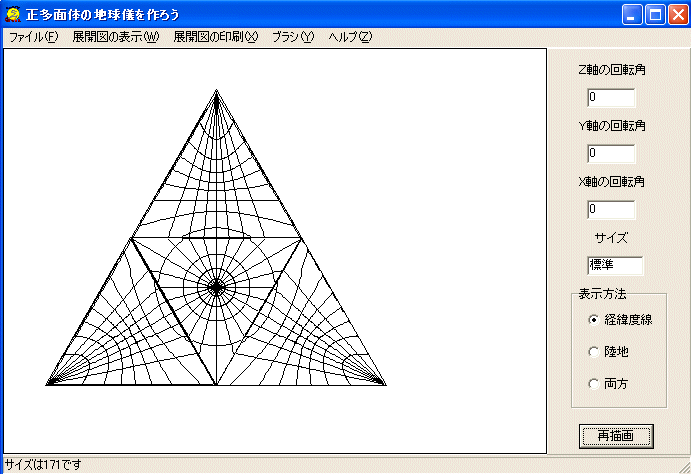Click the Y軸の回転角 input field
The image size is (691, 474).
611,154
